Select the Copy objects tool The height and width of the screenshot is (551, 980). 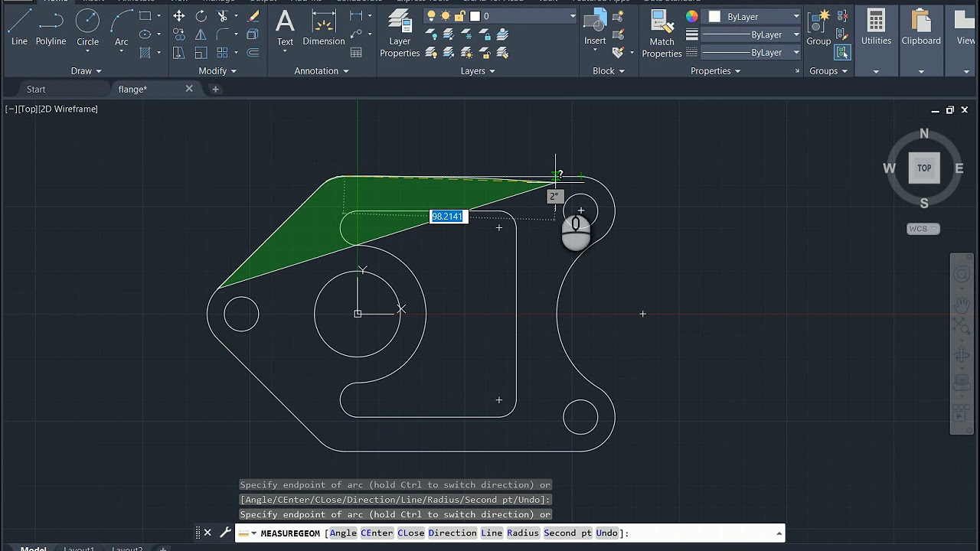pyautogui.click(x=178, y=34)
